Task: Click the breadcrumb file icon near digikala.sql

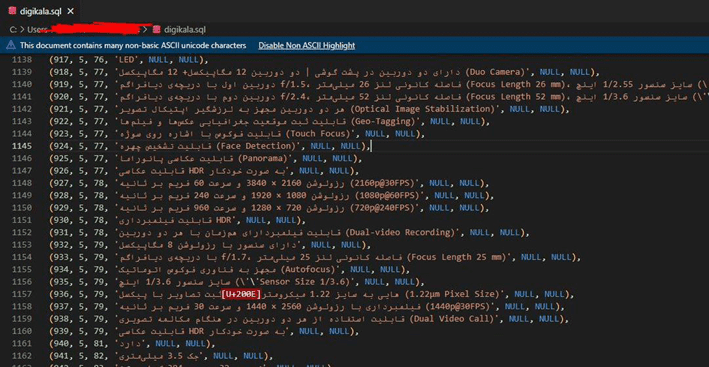Action: point(156,29)
